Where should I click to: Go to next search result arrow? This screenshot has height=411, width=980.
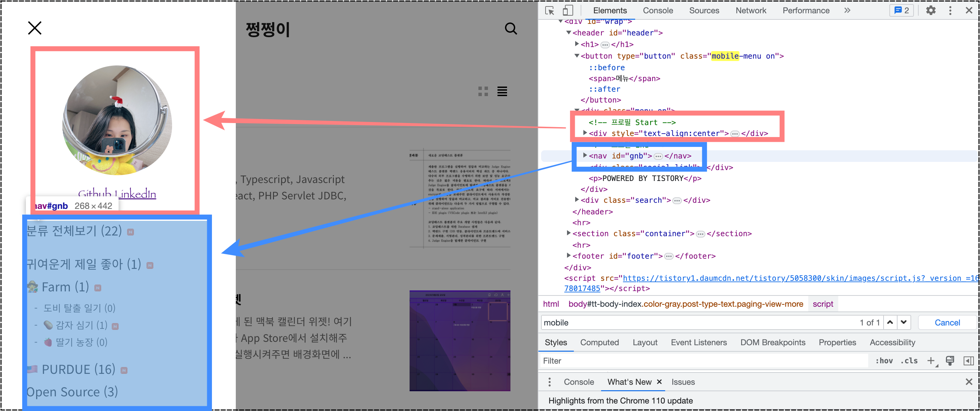pos(904,322)
